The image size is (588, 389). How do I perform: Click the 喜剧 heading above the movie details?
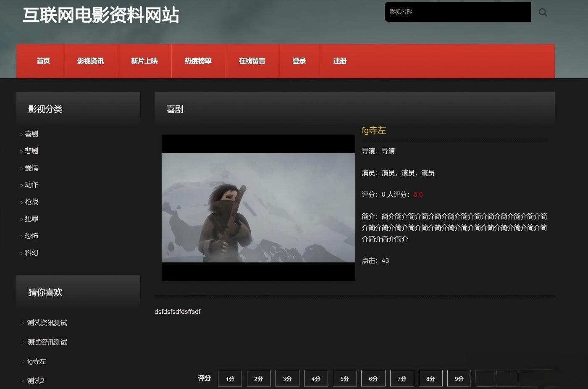point(175,109)
